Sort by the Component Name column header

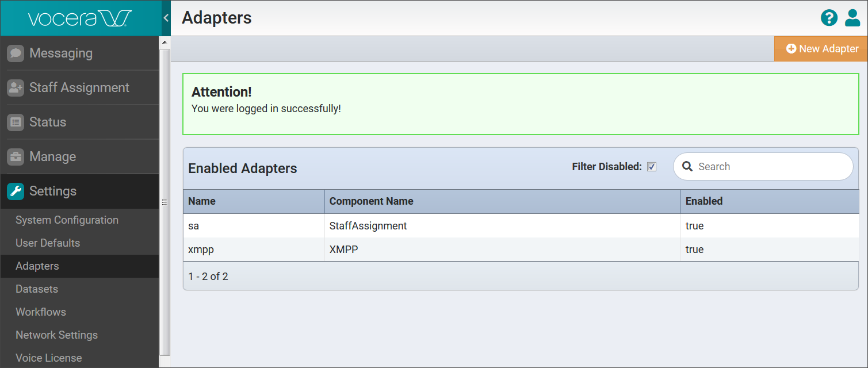(x=372, y=201)
